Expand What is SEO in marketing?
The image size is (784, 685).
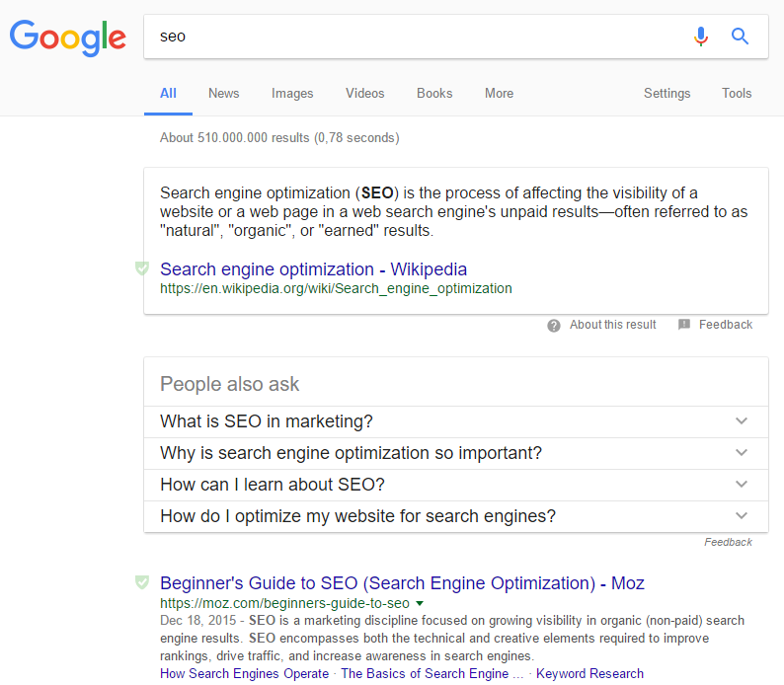[x=456, y=421]
